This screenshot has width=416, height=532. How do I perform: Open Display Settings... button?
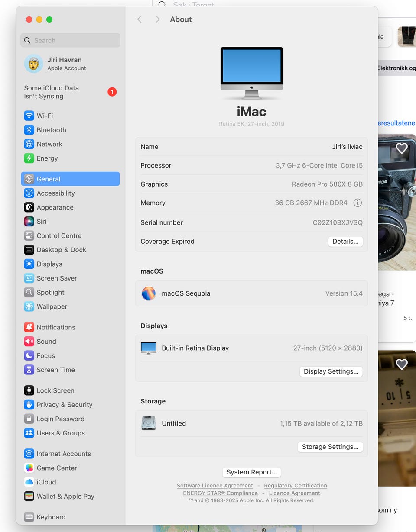click(331, 371)
